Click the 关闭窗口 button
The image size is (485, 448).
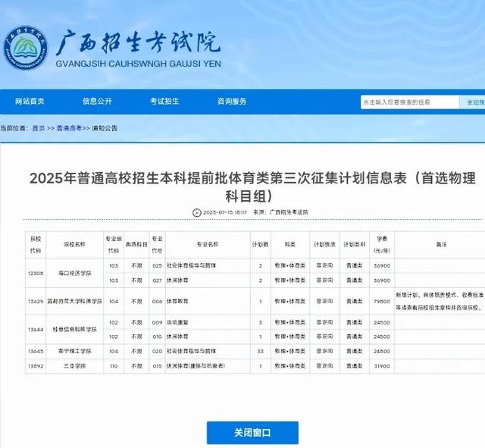[x=252, y=433]
